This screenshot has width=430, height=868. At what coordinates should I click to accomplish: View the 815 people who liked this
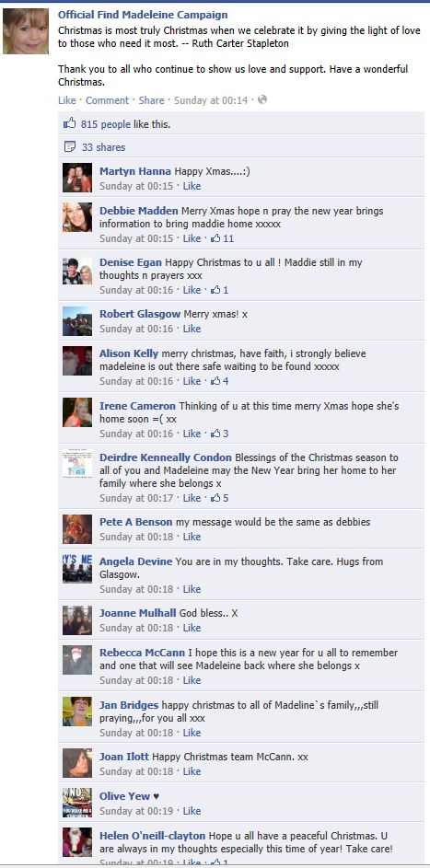[x=106, y=124]
